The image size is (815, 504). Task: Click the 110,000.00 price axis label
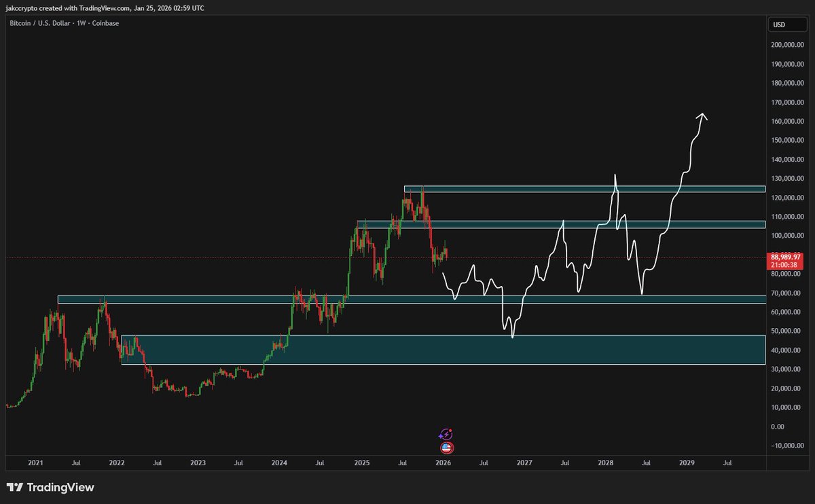coord(787,217)
